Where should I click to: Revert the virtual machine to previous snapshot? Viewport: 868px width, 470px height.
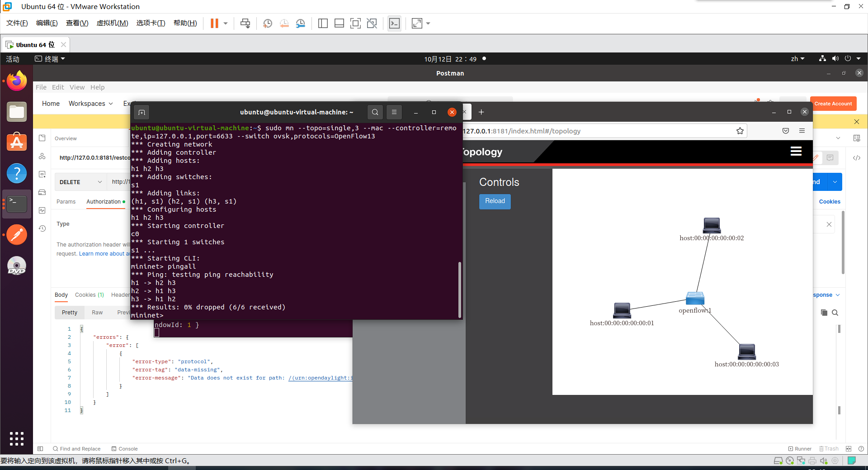point(284,24)
